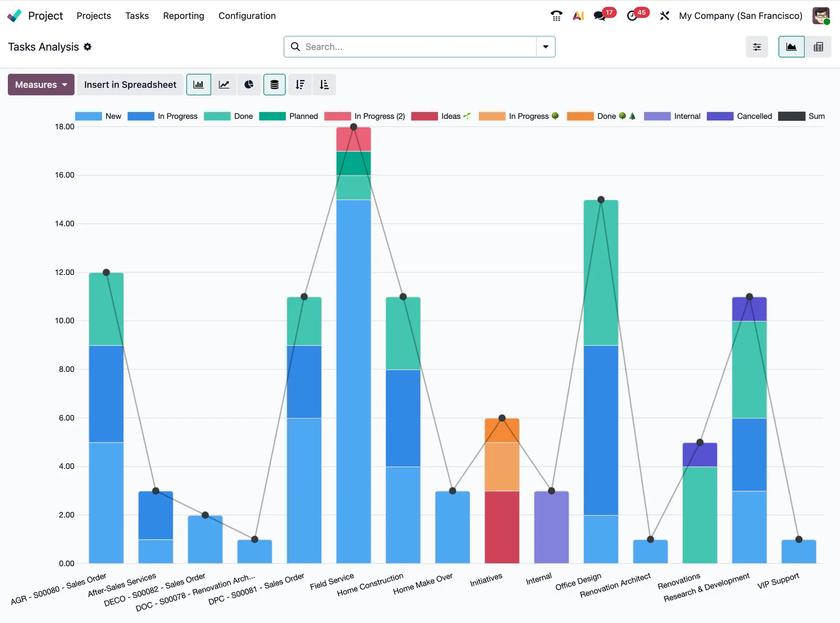840x623 pixels.
Task: Open Tasks Analysis gear menu
Action: pos(87,47)
